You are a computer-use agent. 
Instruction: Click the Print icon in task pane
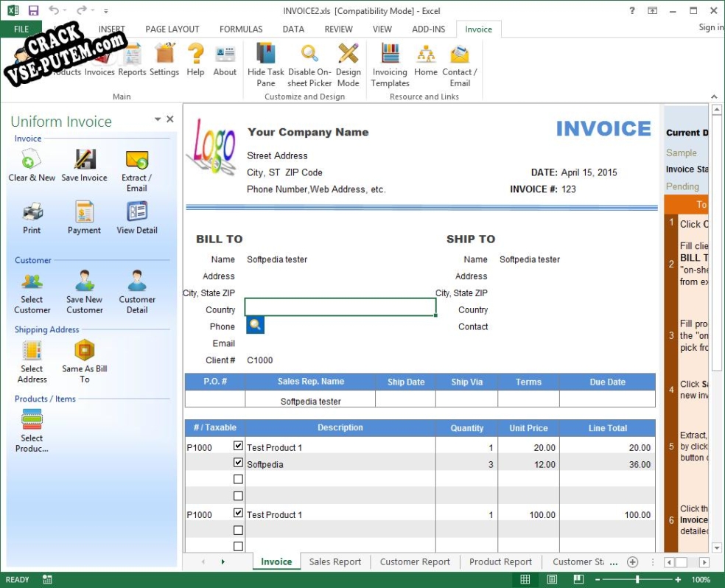tap(32, 212)
